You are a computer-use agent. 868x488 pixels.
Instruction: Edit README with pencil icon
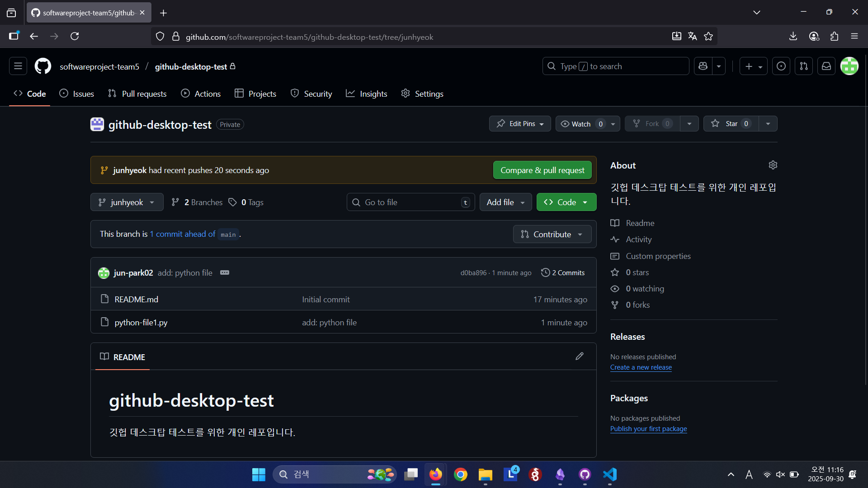580,357
